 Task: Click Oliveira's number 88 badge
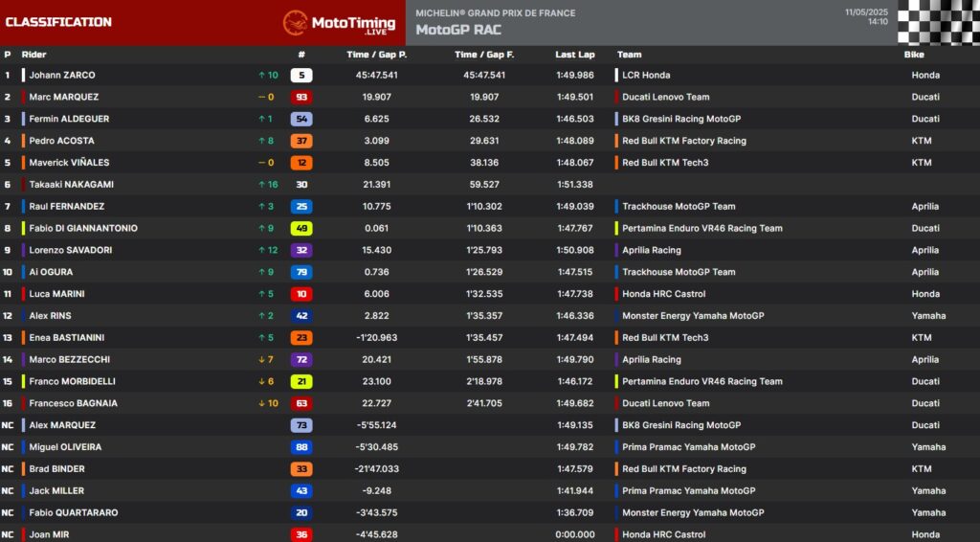click(301, 447)
